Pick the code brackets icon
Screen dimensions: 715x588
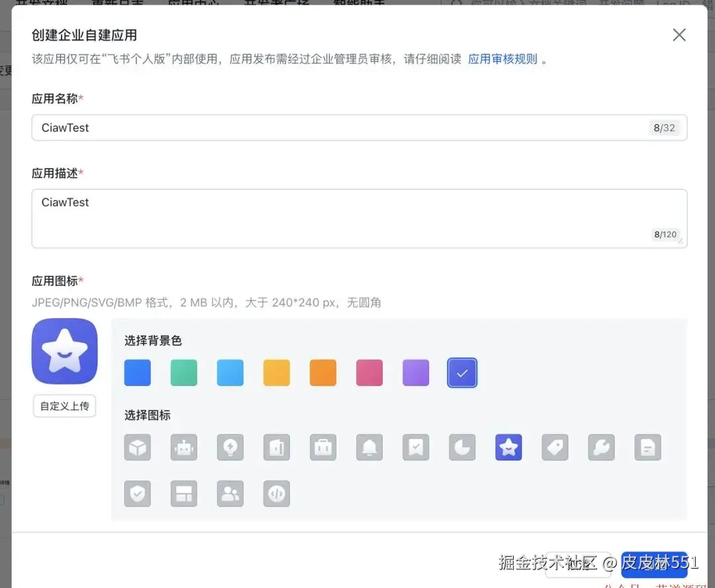pos(277,493)
